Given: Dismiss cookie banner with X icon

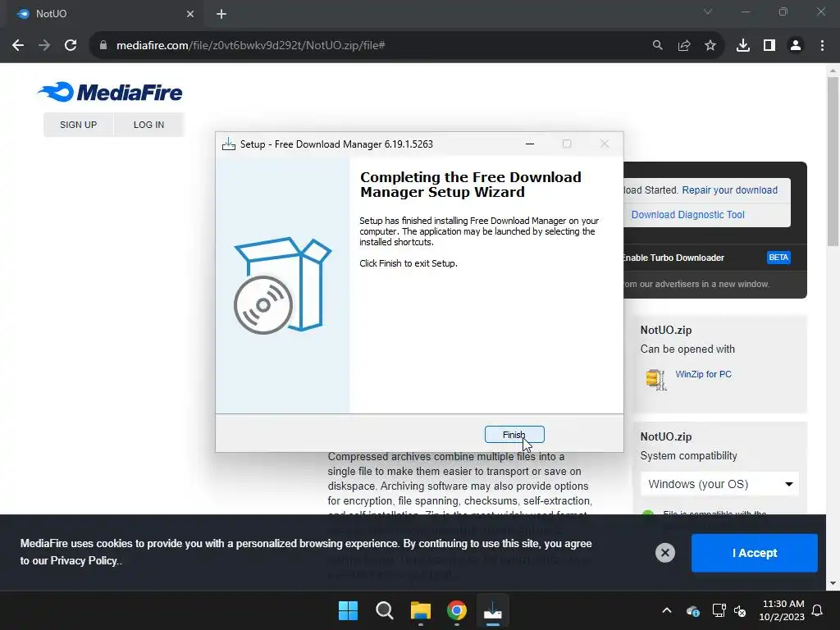Looking at the screenshot, I should pyautogui.click(x=664, y=553).
